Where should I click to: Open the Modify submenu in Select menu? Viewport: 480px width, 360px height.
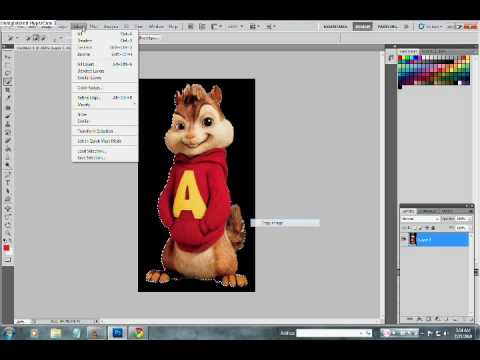105,104
